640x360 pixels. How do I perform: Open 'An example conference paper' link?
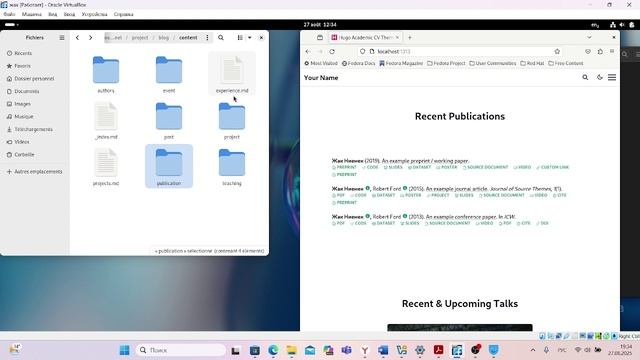click(461, 217)
